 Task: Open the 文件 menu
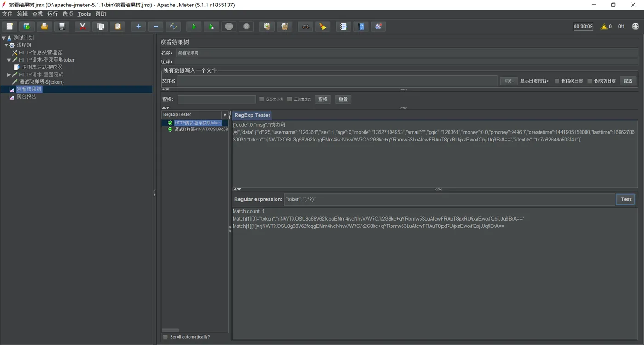pyautogui.click(x=7, y=14)
